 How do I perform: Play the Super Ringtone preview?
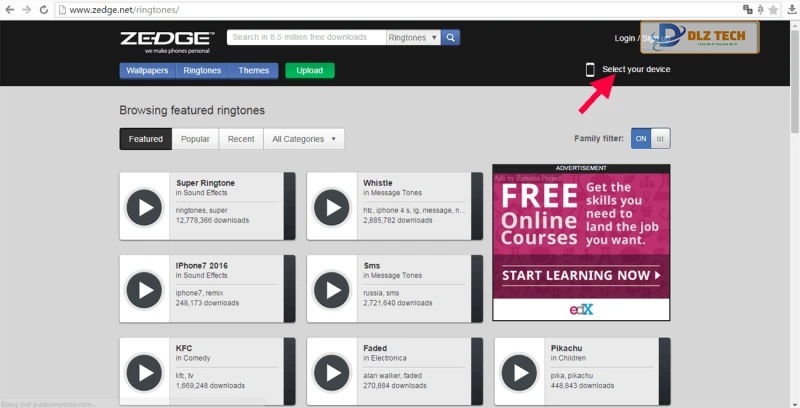(145, 207)
